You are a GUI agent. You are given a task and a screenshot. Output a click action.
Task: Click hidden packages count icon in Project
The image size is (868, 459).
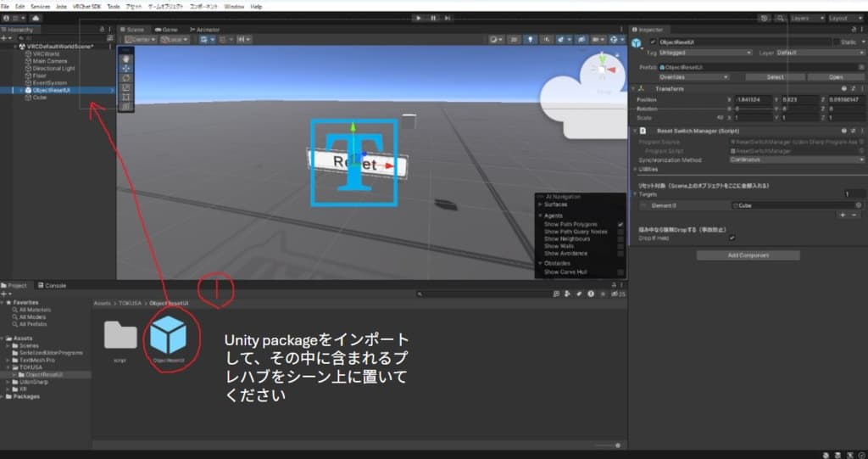pyautogui.click(x=618, y=294)
